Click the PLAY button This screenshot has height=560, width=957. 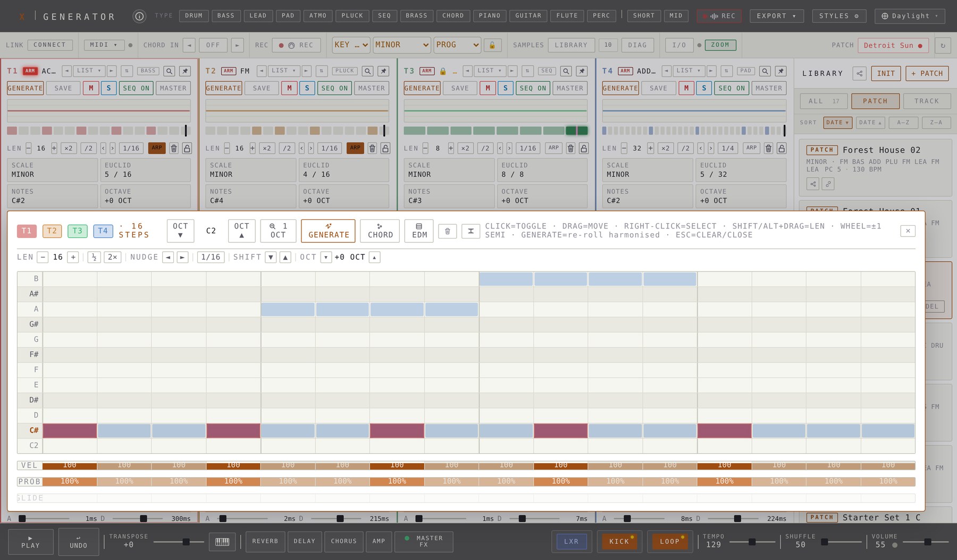pyautogui.click(x=30, y=541)
